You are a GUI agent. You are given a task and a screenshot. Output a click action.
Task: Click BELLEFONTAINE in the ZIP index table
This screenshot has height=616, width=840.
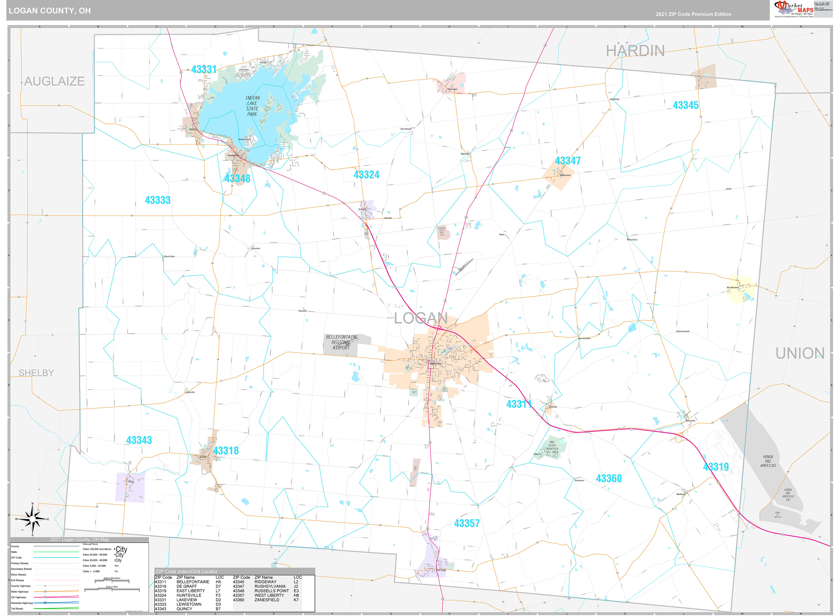[193, 582]
